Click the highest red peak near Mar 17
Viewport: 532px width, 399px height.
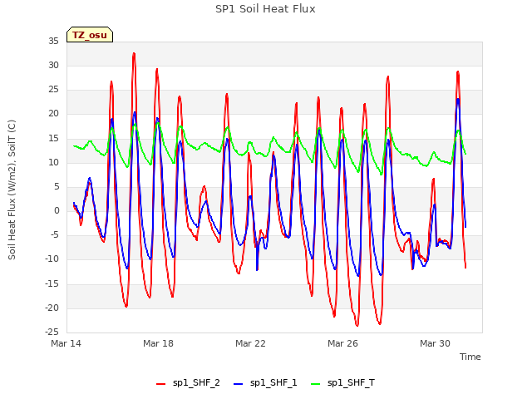(x=134, y=53)
